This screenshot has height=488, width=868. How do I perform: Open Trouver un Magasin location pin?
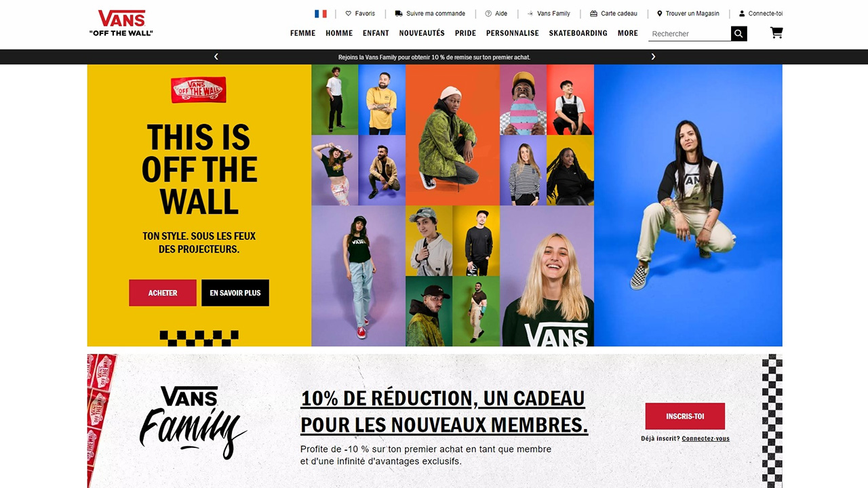pos(659,14)
